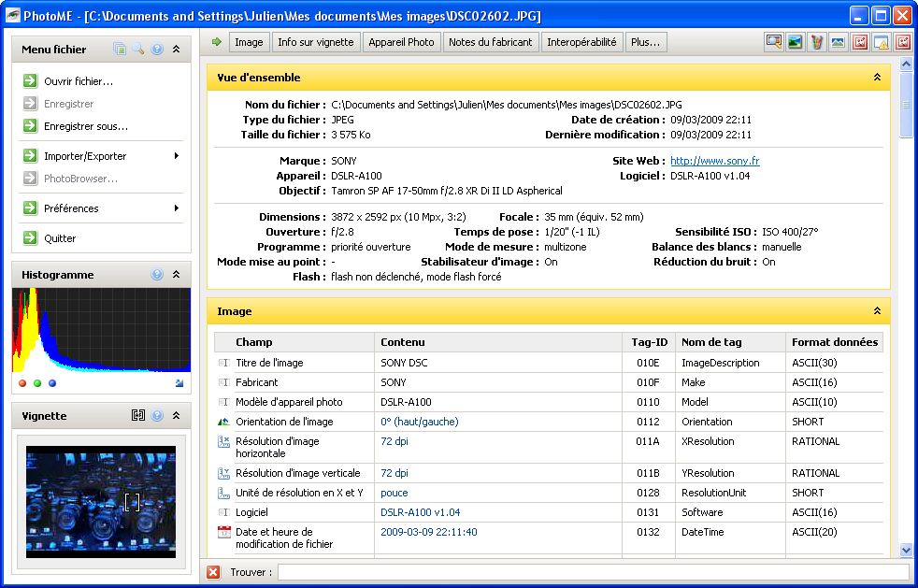Viewport: 918px width, 588px height.
Task: Open the Notes du fabricant tab
Action: (491, 42)
